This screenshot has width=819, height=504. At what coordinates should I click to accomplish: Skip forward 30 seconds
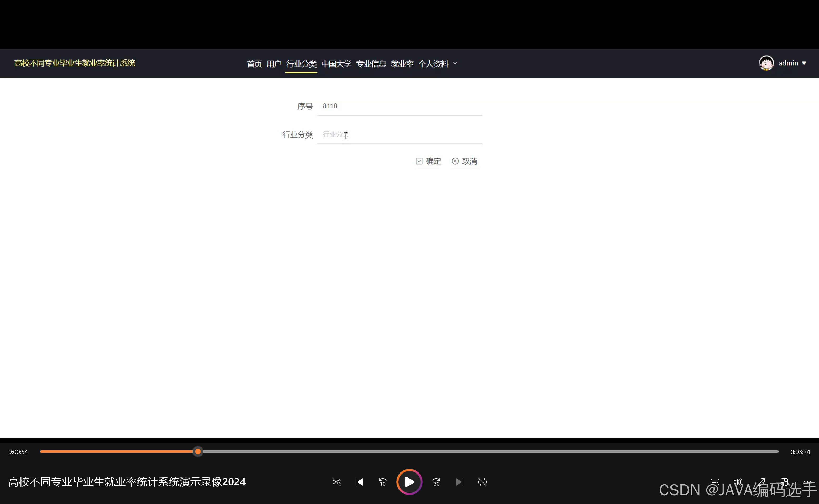pyautogui.click(x=436, y=482)
